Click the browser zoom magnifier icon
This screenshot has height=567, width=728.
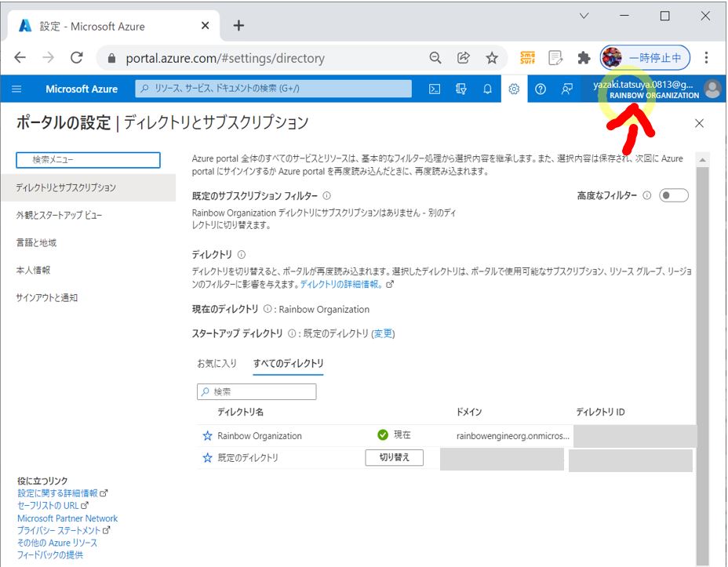click(x=435, y=57)
